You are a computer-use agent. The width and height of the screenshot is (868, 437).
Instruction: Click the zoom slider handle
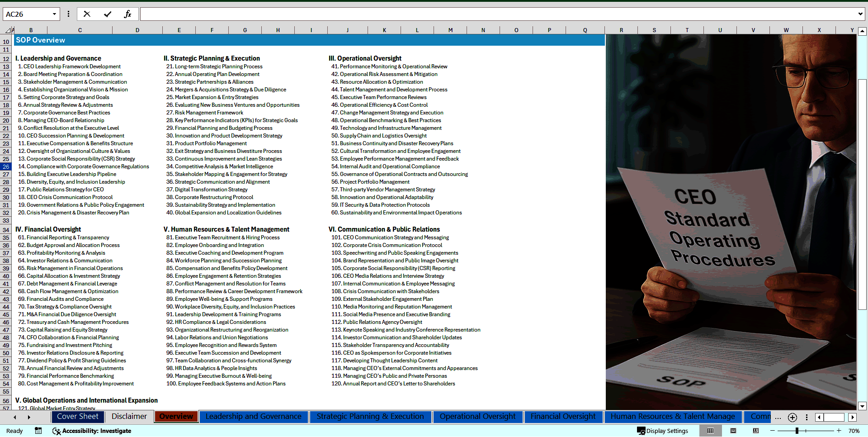tap(797, 431)
